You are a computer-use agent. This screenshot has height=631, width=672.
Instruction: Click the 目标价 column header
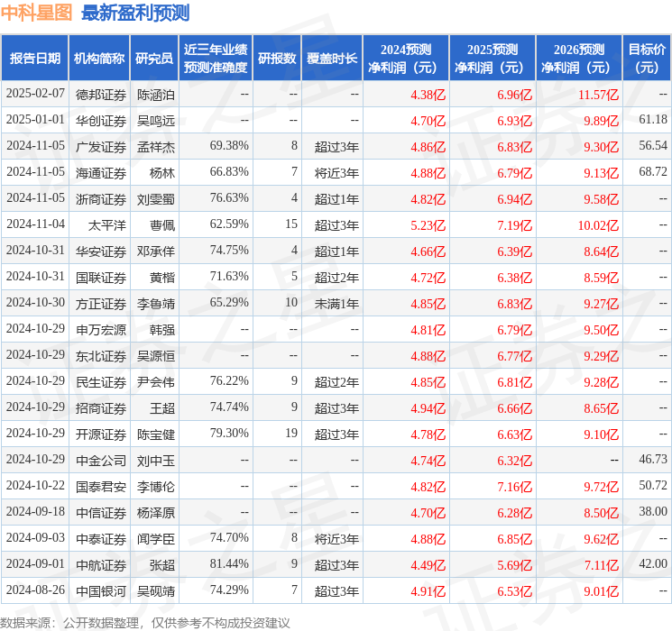coord(647,59)
